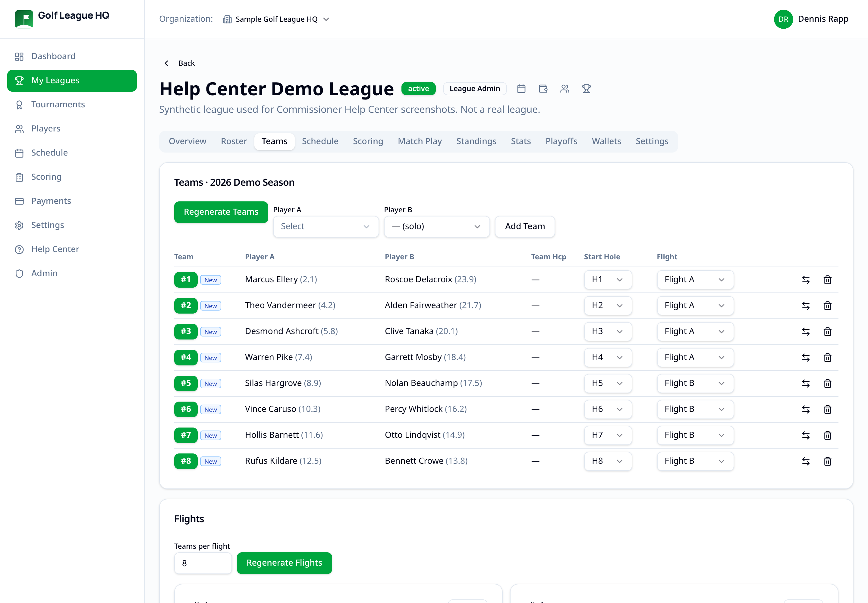The width and height of the screenshot is (868, 603).
Task: Click the #5 team badge
Action: click(x=185, y=383)
